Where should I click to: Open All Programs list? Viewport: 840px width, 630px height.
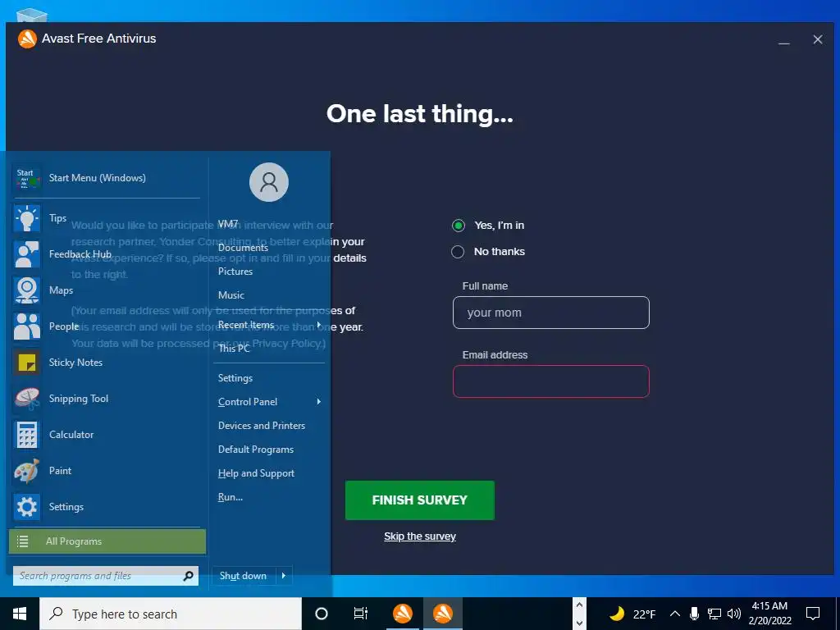[107, 541]
